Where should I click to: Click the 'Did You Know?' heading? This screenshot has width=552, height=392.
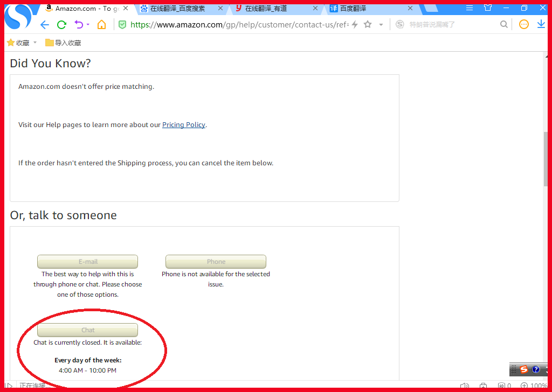pos(50,64)
